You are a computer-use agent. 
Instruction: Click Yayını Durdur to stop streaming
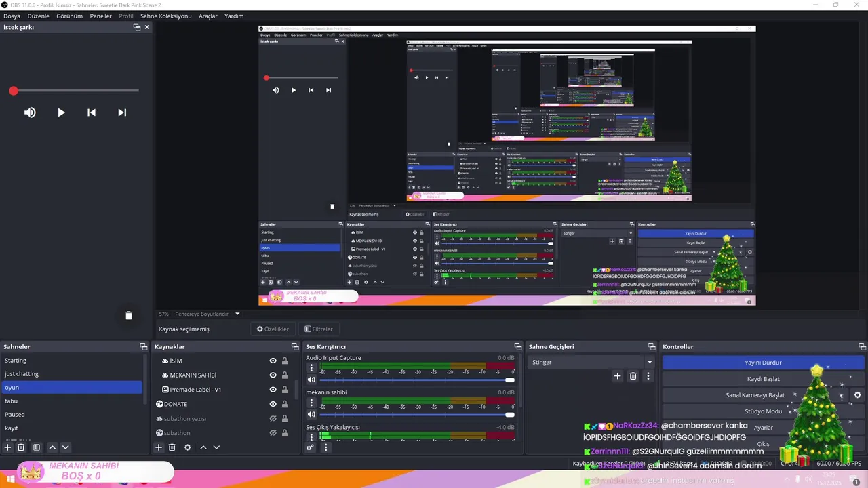click(763, 363)
